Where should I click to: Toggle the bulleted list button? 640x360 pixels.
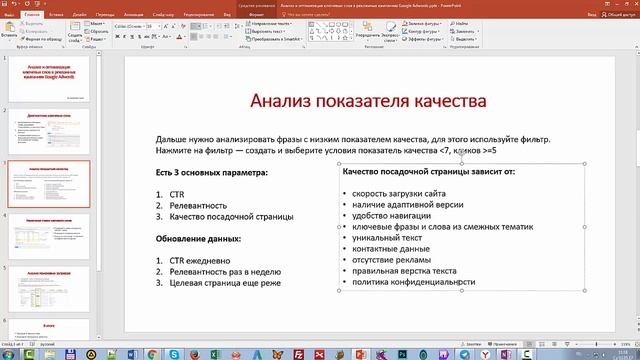point(196,26)
